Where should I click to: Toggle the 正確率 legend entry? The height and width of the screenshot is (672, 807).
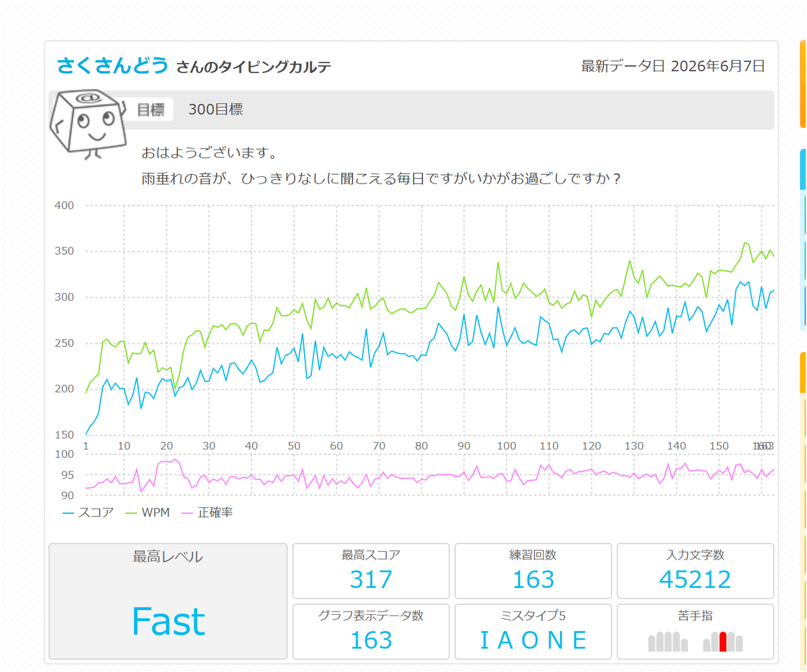208,513
